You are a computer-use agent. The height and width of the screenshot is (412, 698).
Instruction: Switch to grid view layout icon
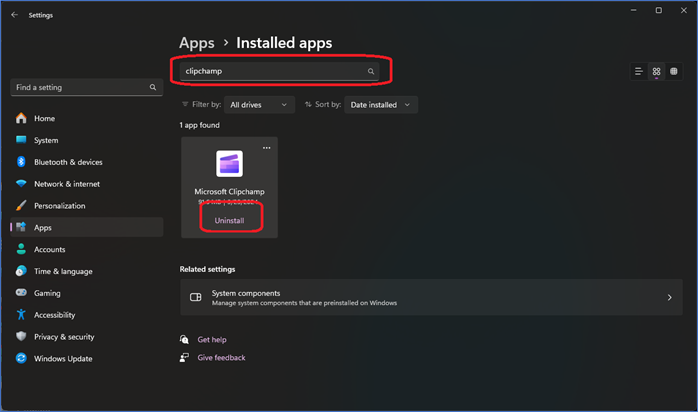coord(656,71)
